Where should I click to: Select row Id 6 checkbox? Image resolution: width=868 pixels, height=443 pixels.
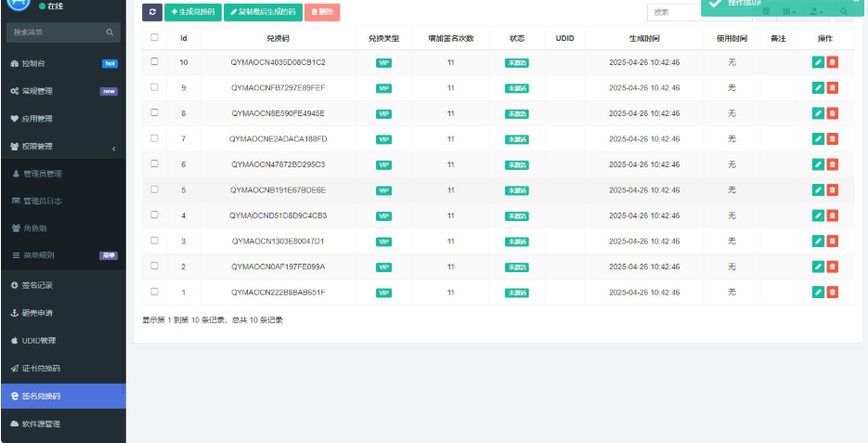click(x=154, y=163)
